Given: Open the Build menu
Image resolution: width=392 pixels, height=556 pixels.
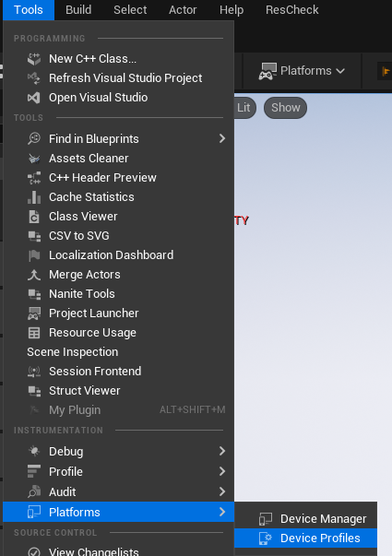Looking at the screenshot, I should [x=78, y=10].
